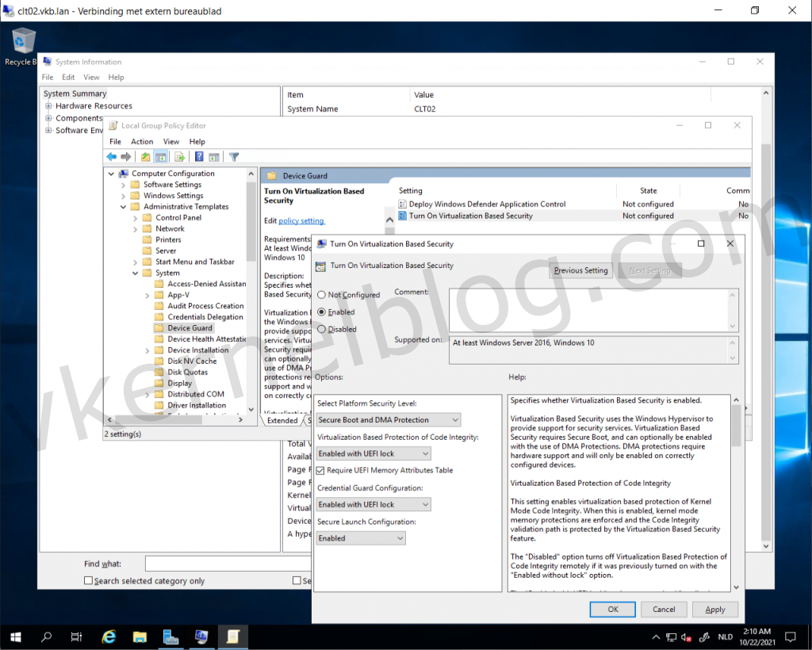Image resolution: width=812 pixels, height=650 pixels.
Task: Open the Action menu in Local Group Policy Editor
Action: (x=142, y=141)
